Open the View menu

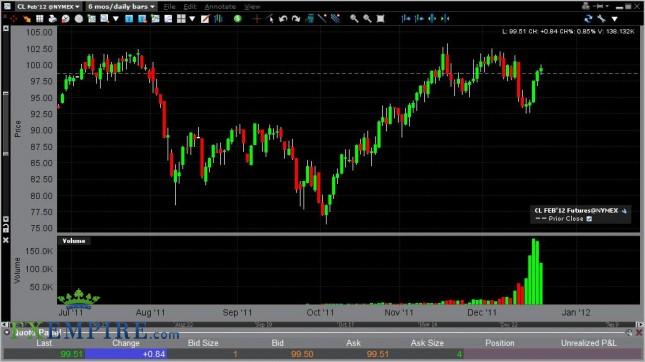point(252,7)
